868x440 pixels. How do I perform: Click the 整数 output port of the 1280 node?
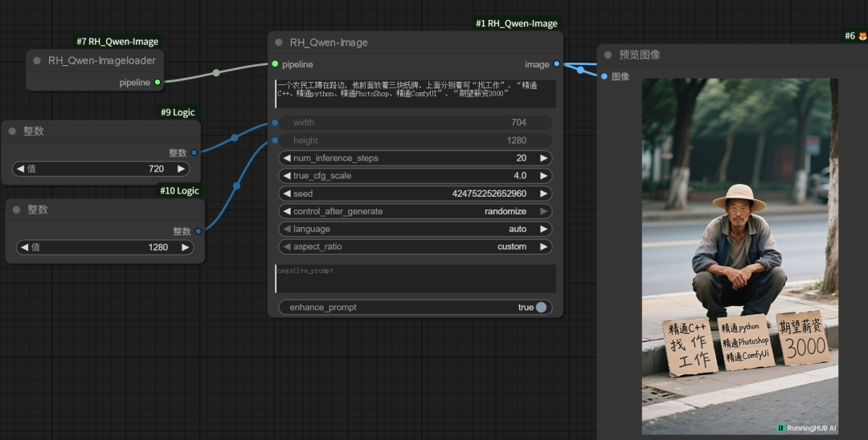pos(199,231)
